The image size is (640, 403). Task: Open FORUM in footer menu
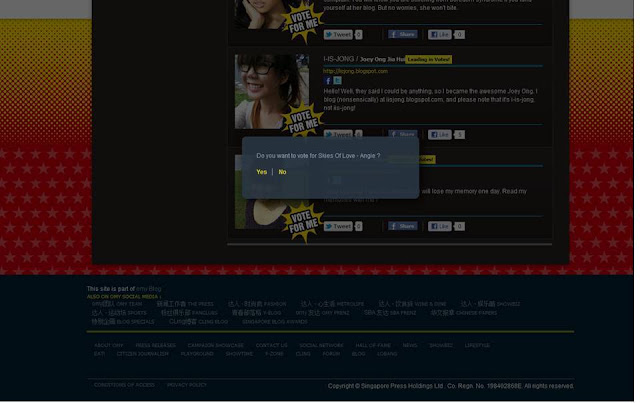click(x=331, y=354)
